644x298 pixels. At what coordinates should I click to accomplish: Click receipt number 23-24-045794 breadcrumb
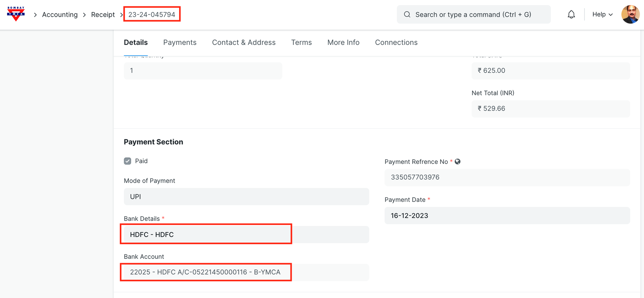152,15
